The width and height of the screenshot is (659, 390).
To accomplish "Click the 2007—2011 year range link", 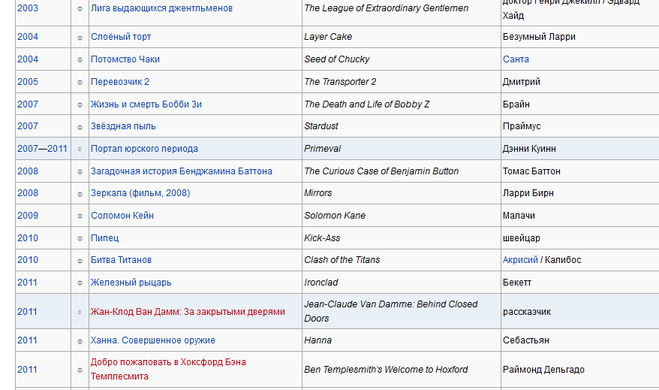I will [x=42, y=149].
